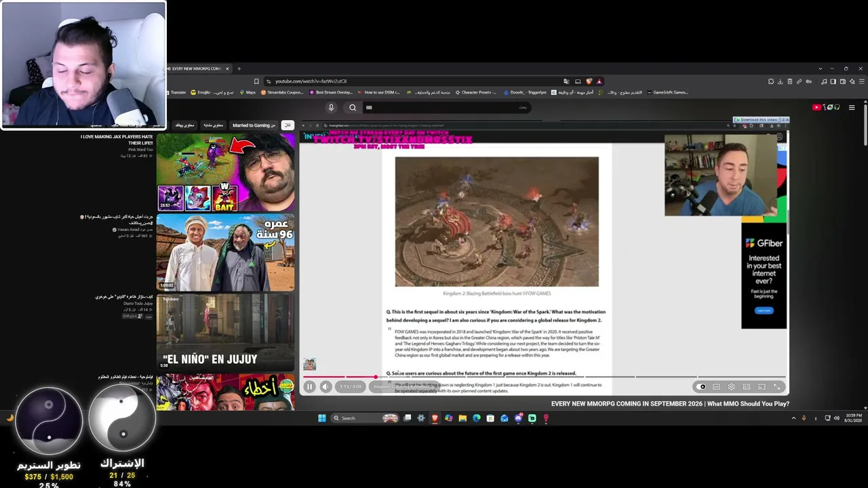868x488 pixels.
Task: Open the 96-year-old man video thumbnail
Action: 226,253
